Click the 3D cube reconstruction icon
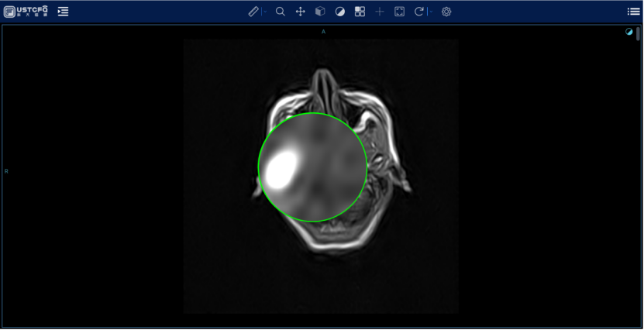 [x=320, y=12]
